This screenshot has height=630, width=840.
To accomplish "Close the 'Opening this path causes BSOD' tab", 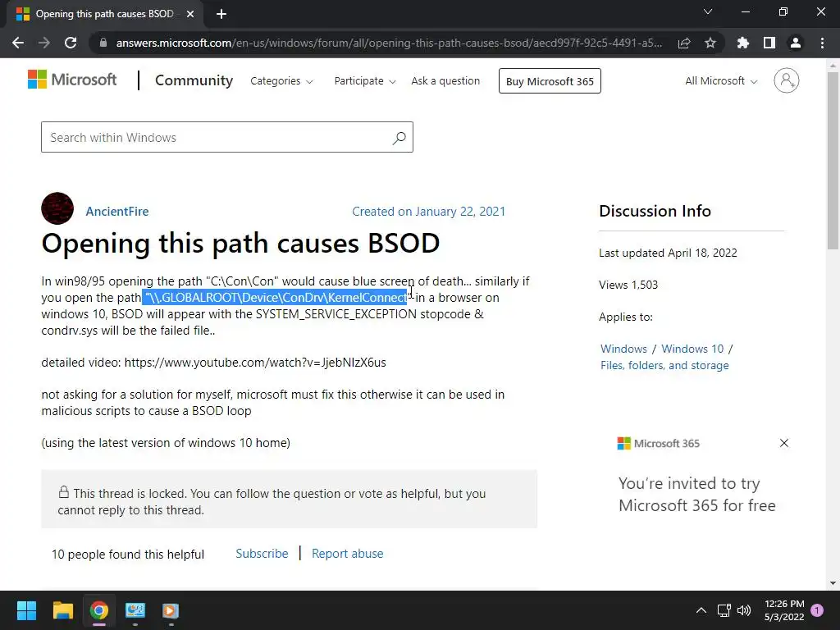I will (190, 14).
